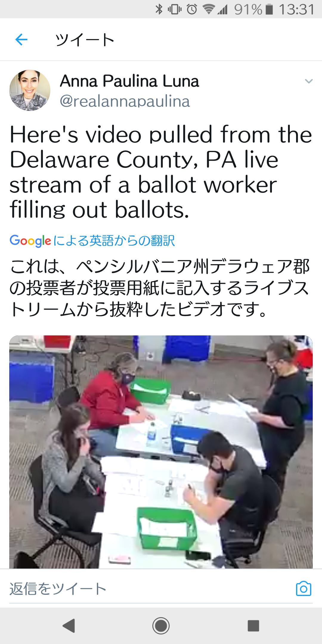Click the Google translation attribution link

92,241
